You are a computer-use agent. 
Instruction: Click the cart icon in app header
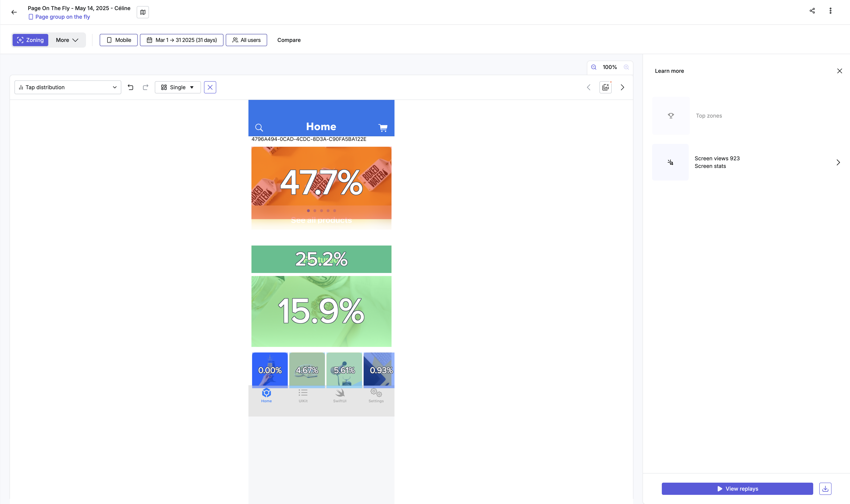pyautogui.click(x=383, y=128)
